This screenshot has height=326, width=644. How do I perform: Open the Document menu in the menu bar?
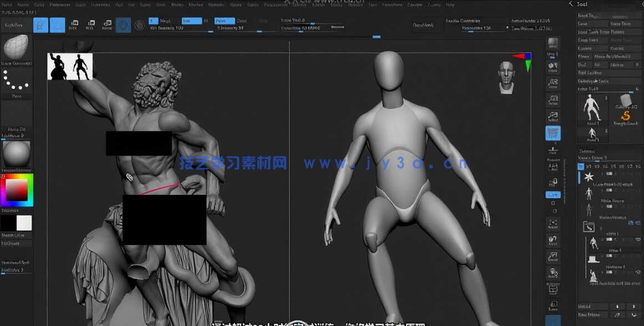click(x=60, y=4)
